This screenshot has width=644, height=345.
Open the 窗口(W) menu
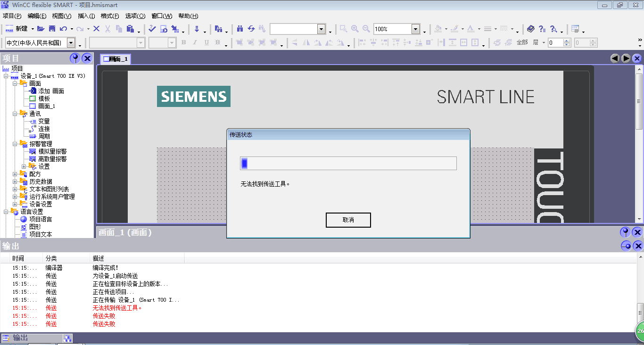[162, 16]
